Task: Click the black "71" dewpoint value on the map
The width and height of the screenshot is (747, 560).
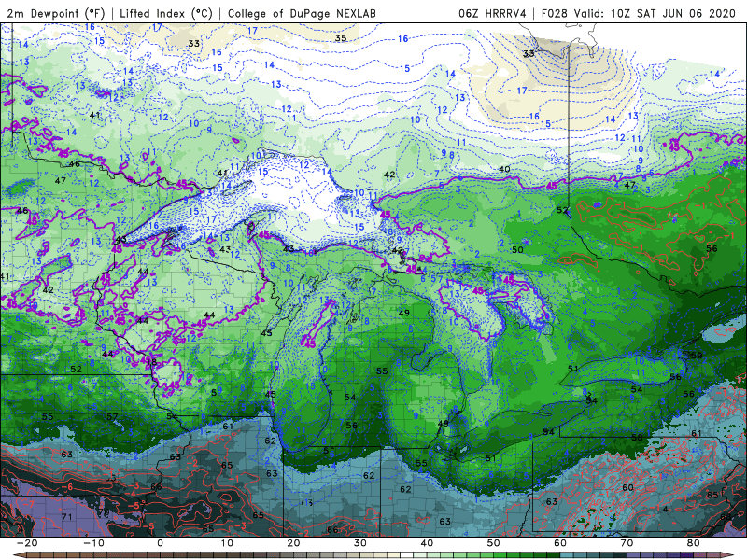Action: click(66, 517)
